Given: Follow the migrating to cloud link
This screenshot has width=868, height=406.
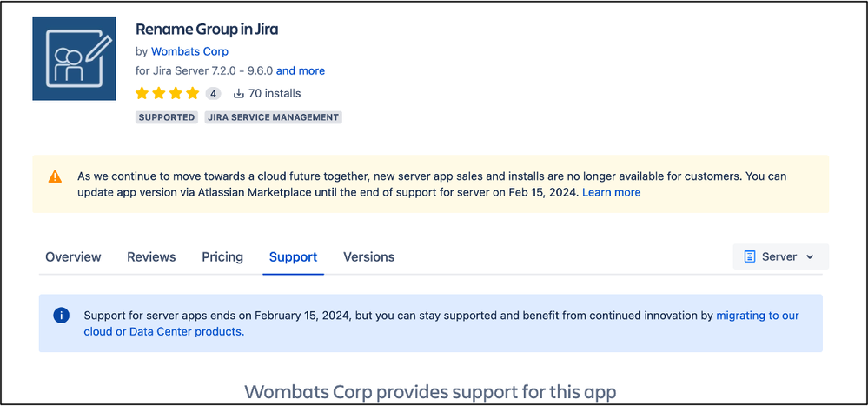Looking at the screenshot, I should point(441,324).
